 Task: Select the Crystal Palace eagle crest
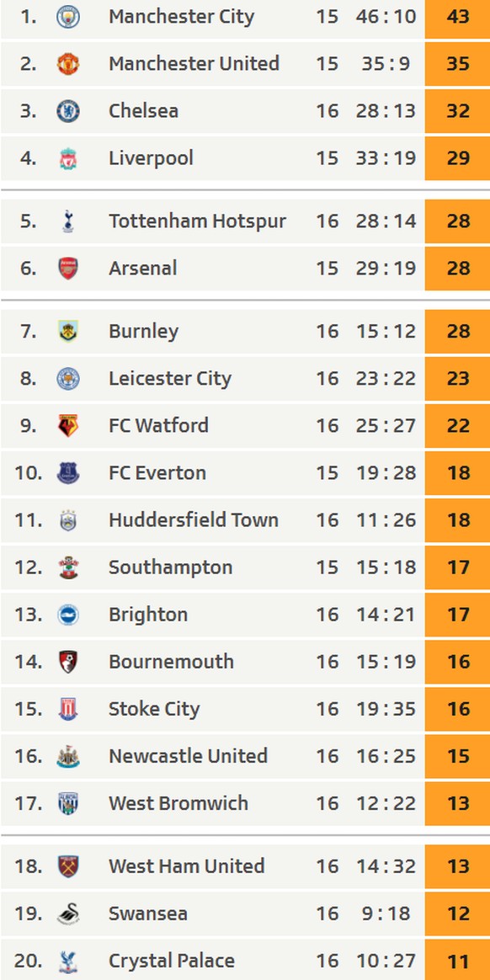point(68,961)
